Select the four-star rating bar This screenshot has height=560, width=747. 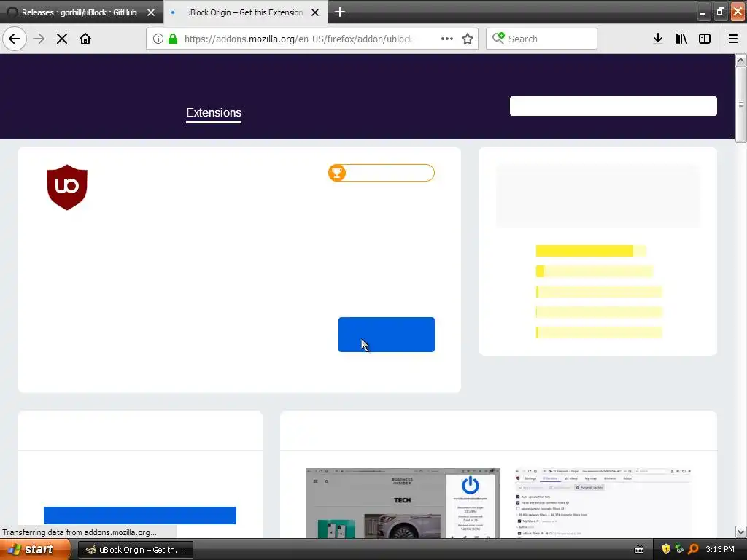coord(594,271)
